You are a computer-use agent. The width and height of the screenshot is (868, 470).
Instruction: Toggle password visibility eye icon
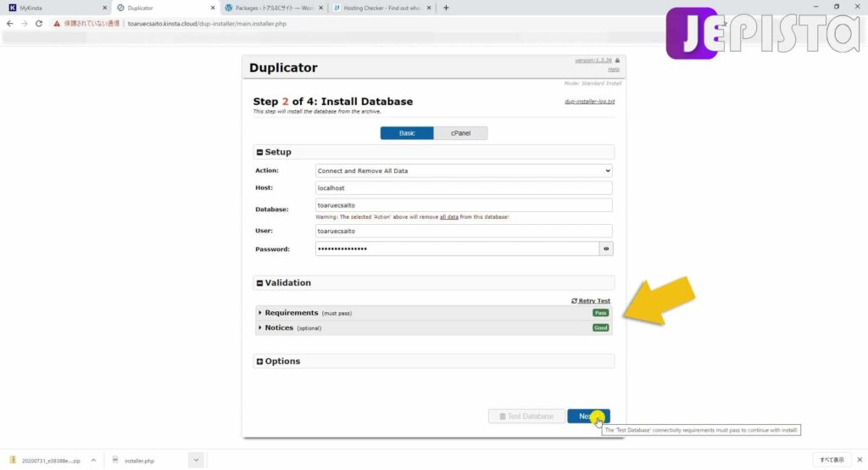[606, 249]
